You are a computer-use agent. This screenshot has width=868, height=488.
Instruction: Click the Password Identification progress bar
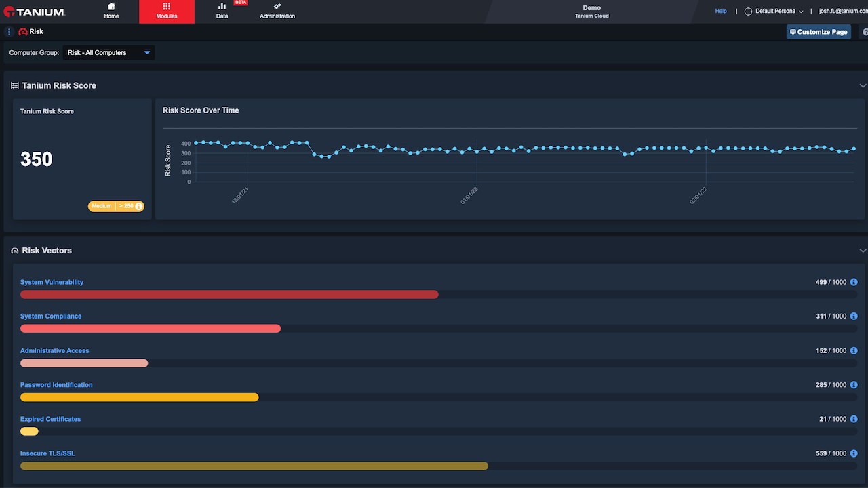439,397
